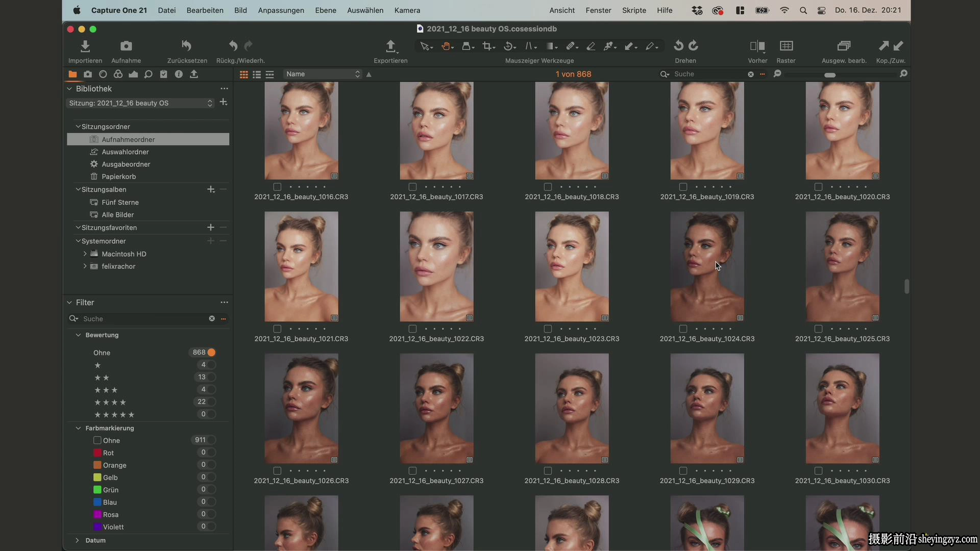Open the Anpassungen menu
The height and width of the screenshot is (551, 980).
(281, 10)
